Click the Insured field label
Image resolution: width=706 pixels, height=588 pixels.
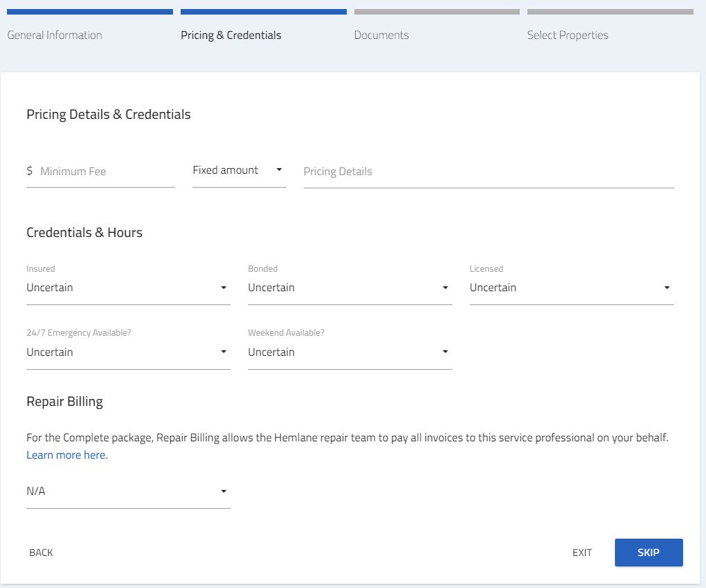tap(40, 269)
